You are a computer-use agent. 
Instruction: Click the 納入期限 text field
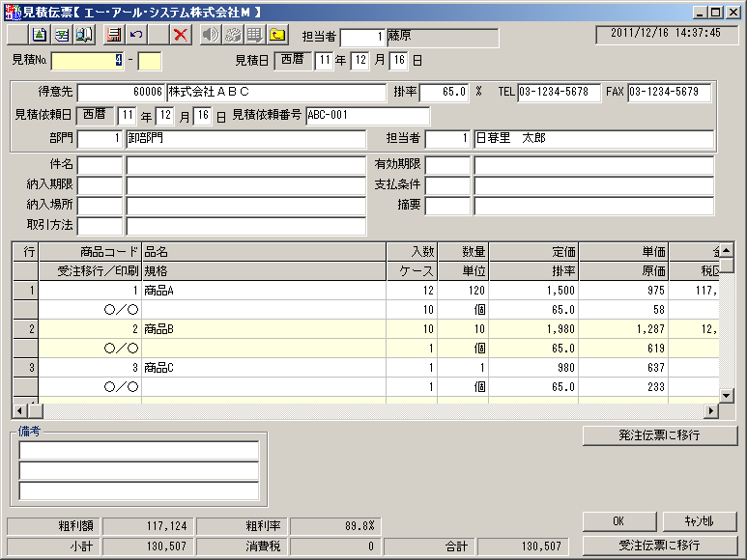245,185
